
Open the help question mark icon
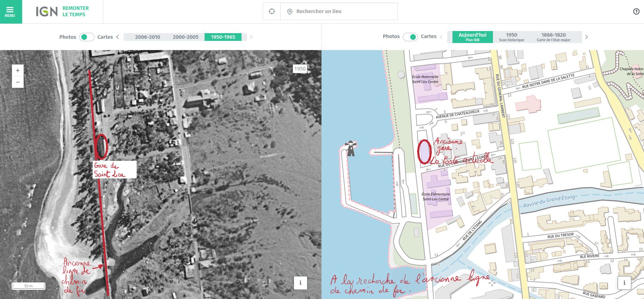pos(636,12)
